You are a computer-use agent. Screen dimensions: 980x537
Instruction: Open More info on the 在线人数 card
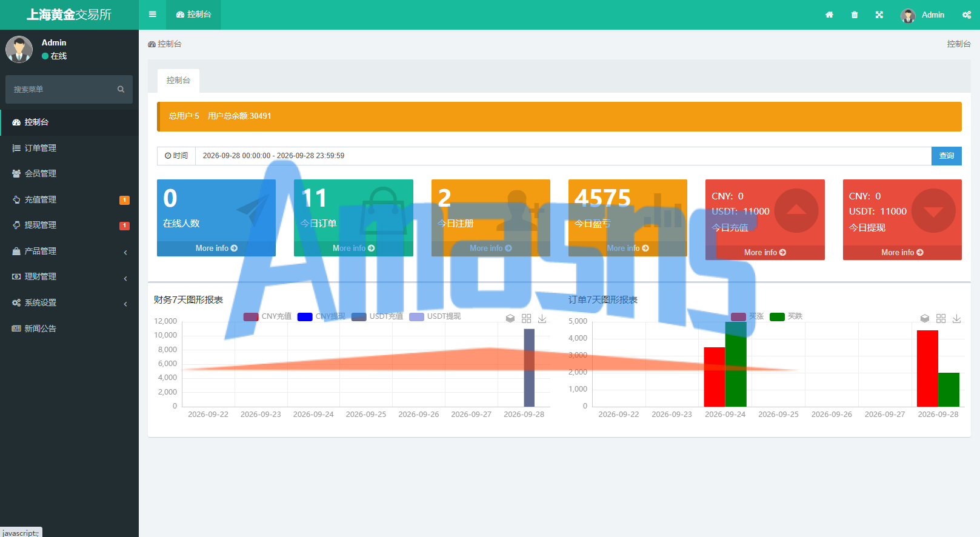click(x=216, y=248)
